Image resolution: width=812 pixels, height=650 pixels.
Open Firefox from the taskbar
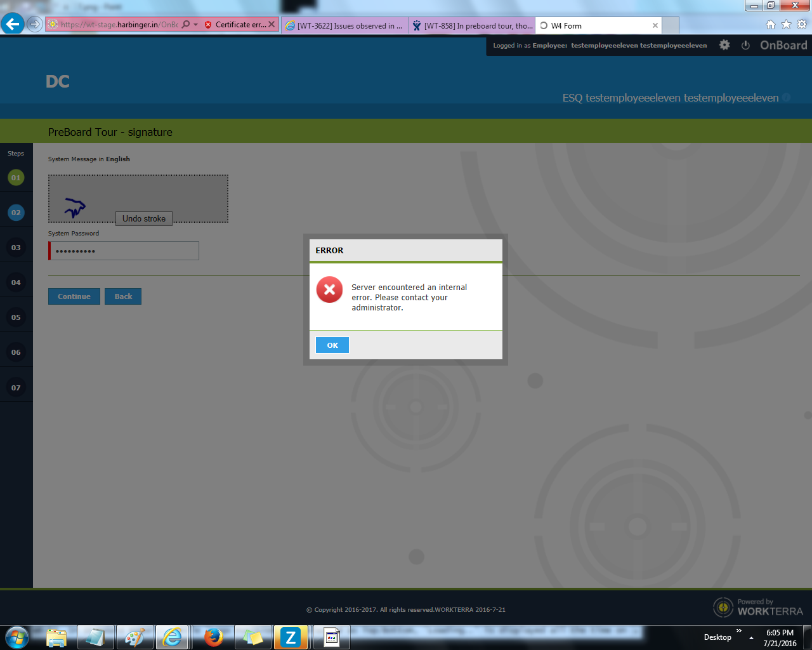214,637
